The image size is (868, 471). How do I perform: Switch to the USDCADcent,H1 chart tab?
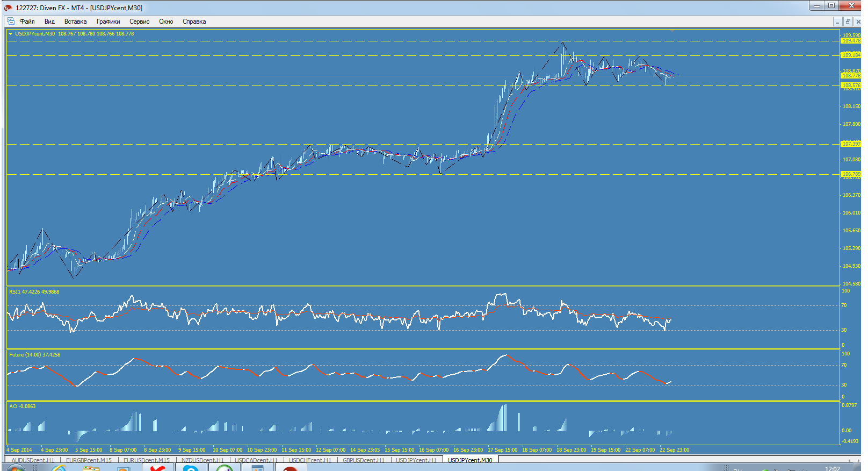pyautogui.click(x=256, y=460)
